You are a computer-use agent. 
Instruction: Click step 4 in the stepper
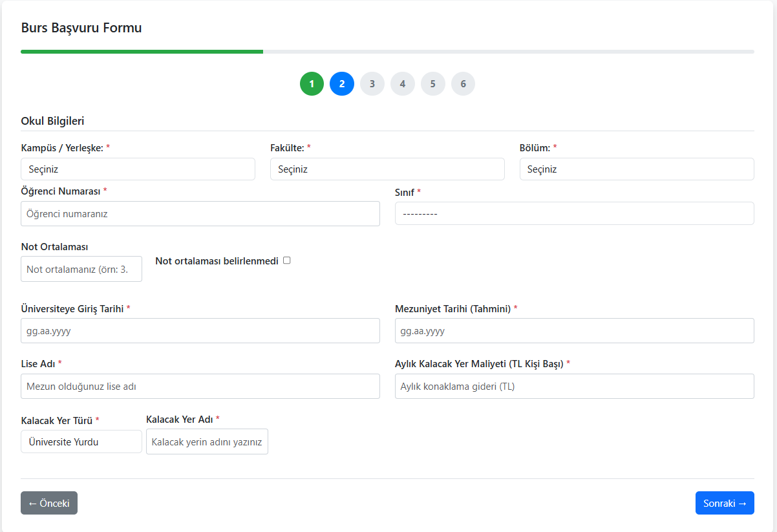pos(403,83)
